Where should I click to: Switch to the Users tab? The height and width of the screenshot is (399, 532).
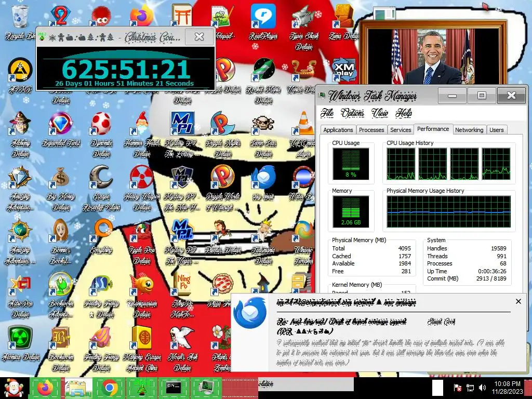click(x=496, y=130)
